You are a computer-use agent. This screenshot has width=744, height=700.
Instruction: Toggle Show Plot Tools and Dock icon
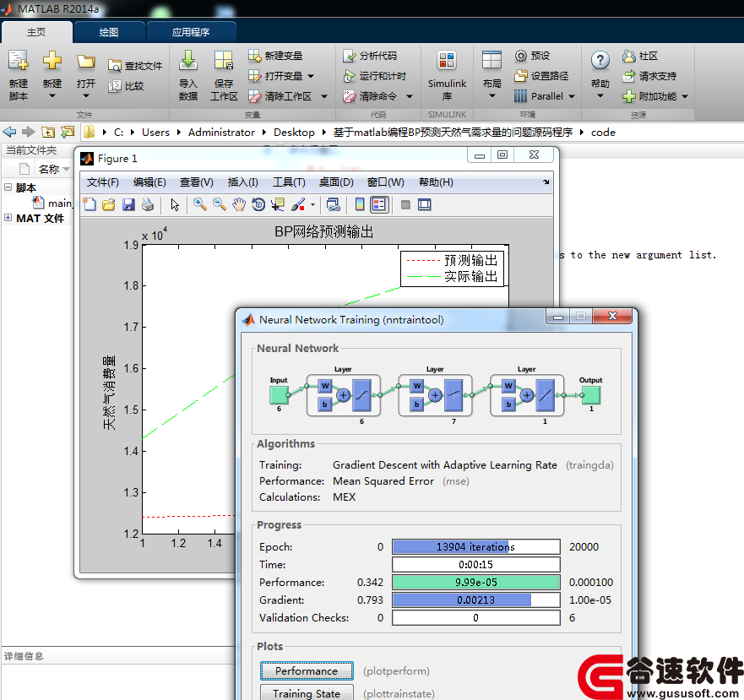[x=424, y=204]
